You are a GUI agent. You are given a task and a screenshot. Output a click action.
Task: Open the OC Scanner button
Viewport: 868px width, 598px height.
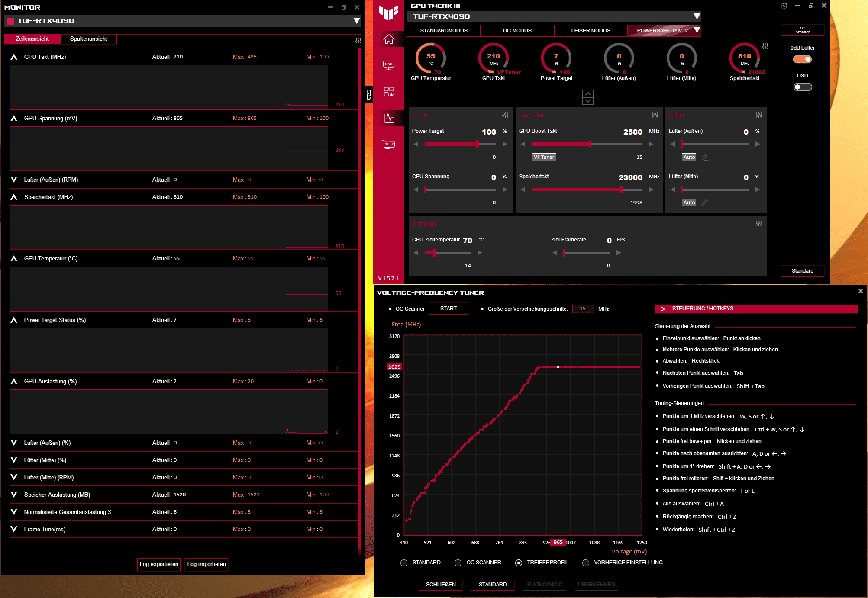click(x=802, y=30)
